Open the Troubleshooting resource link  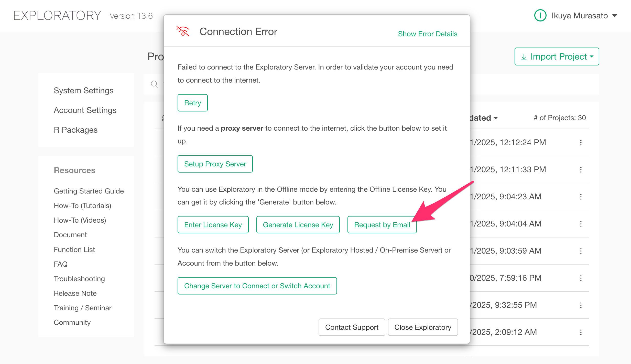point(79,279)
